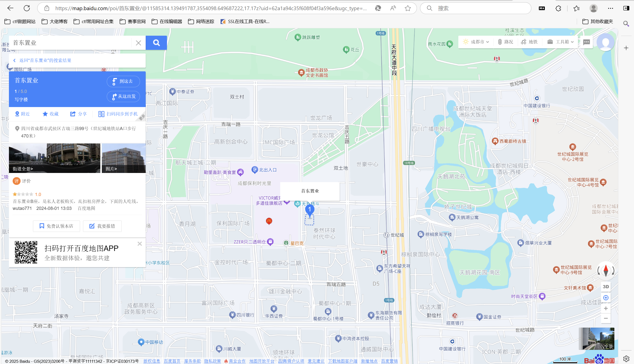Reload the page with the refresh icon
Screen dimensions: 634x364
tap(27, 8)
